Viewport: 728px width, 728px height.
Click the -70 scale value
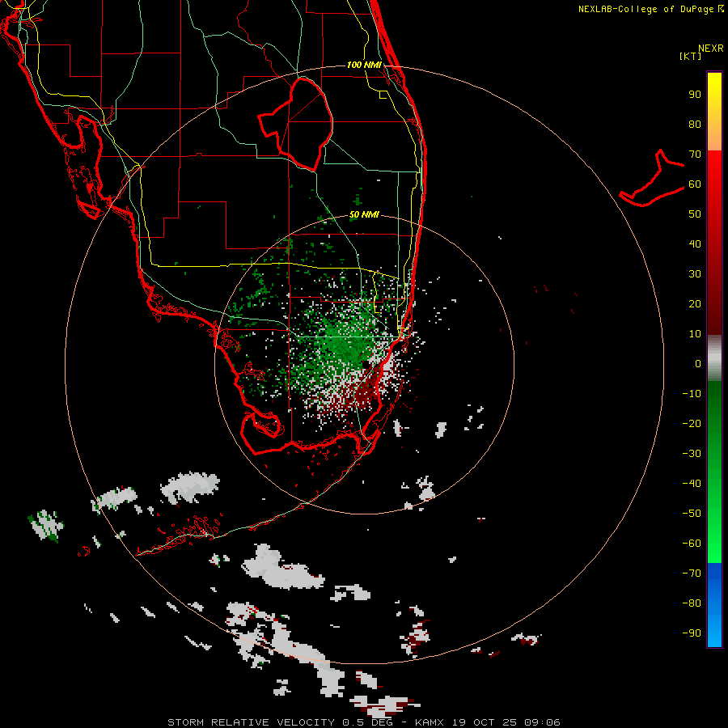(x=692, y=573)
